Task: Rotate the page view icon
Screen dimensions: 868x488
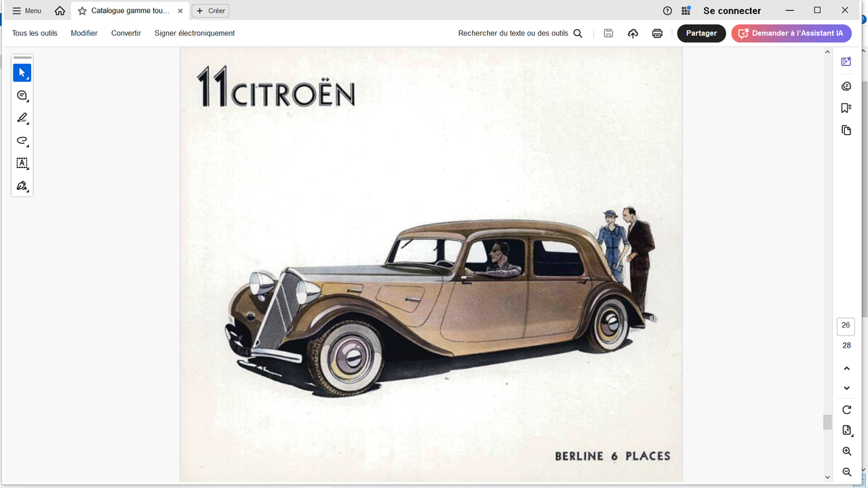Action: [846, 410]
